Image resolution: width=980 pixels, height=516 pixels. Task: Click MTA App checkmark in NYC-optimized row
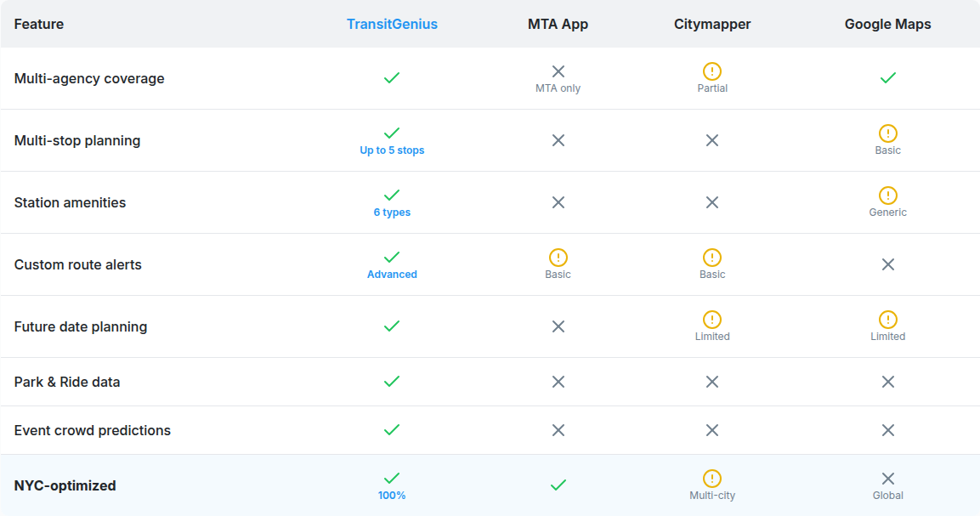point(558,485)
